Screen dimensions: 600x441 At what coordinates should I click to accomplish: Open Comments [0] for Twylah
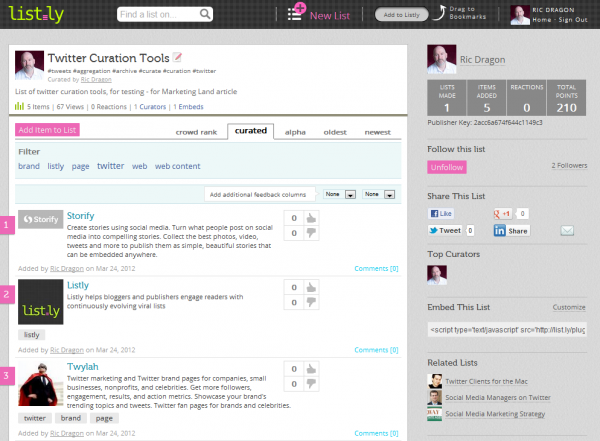point(376,433)
